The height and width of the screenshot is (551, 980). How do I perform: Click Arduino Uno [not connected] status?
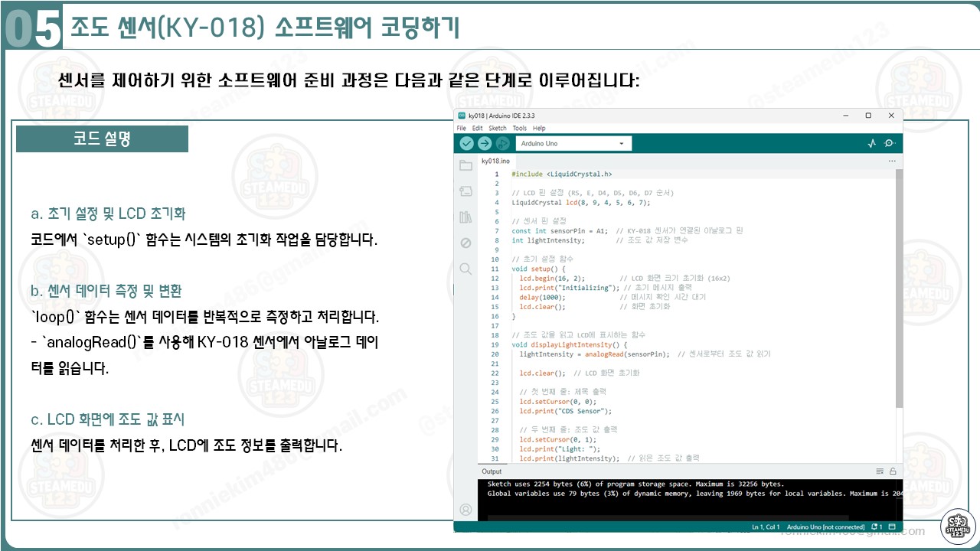(x=825, y=527)
